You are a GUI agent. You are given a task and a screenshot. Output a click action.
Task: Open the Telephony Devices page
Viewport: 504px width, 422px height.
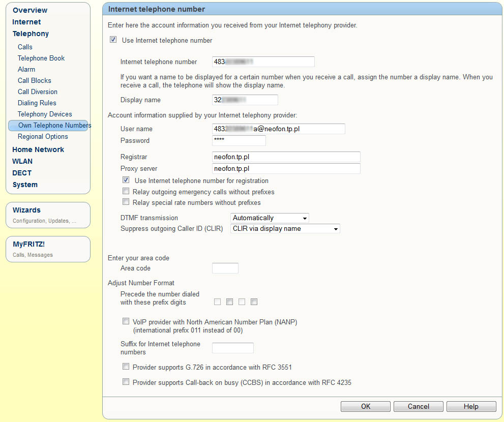45,114
